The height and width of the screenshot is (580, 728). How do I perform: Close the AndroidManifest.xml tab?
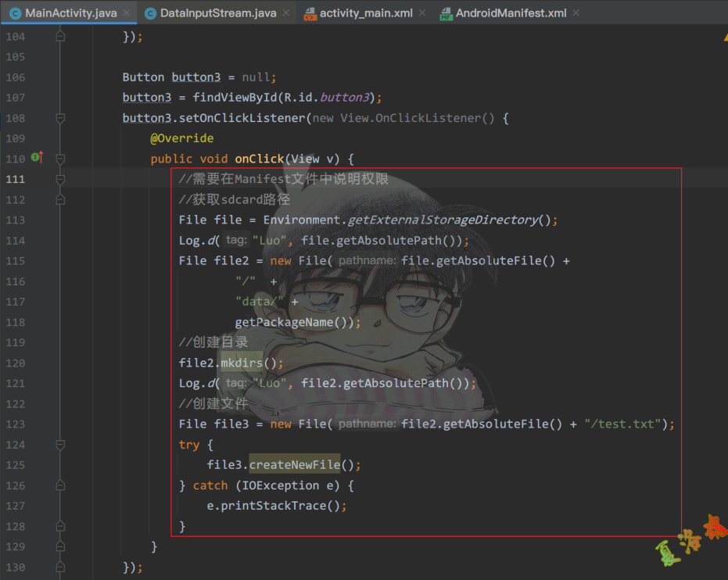pos(577,13)
